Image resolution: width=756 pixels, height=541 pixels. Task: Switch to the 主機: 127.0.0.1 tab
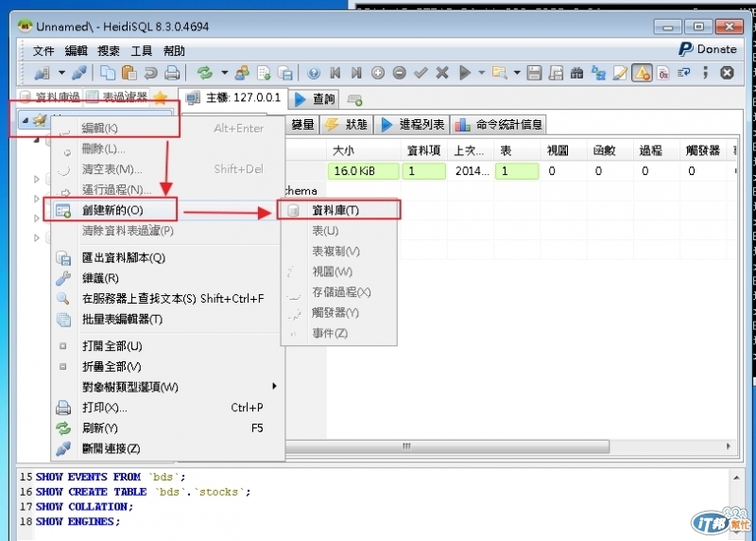pos(233,98)
